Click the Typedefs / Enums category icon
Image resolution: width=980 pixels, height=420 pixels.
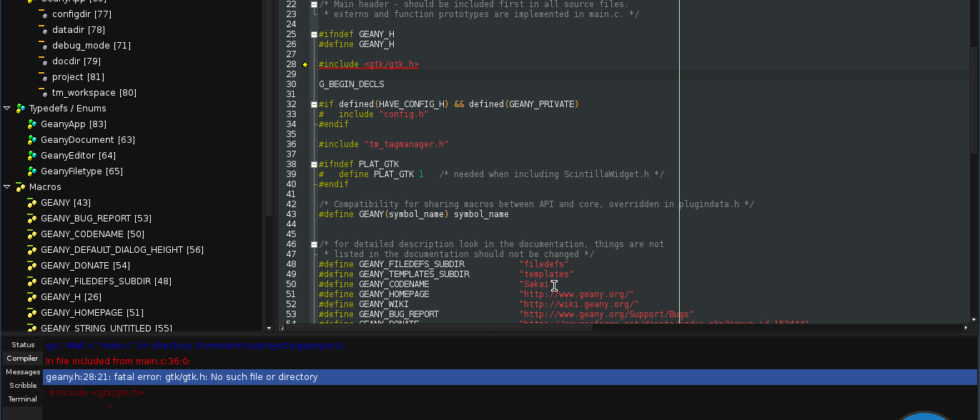tap(20, 108)
